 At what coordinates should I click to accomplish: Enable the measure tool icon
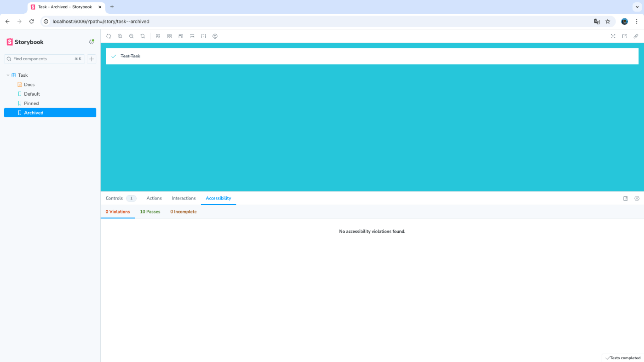[x=192, y=36]
